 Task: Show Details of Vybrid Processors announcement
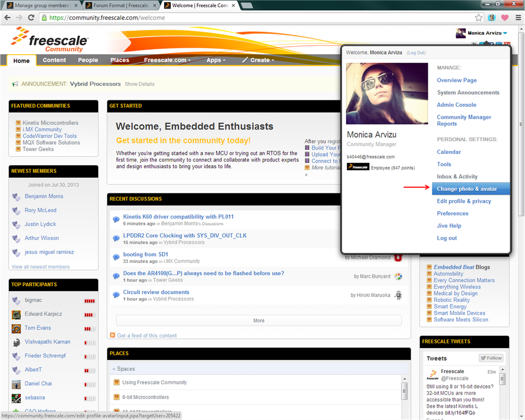tap(140, 84)
